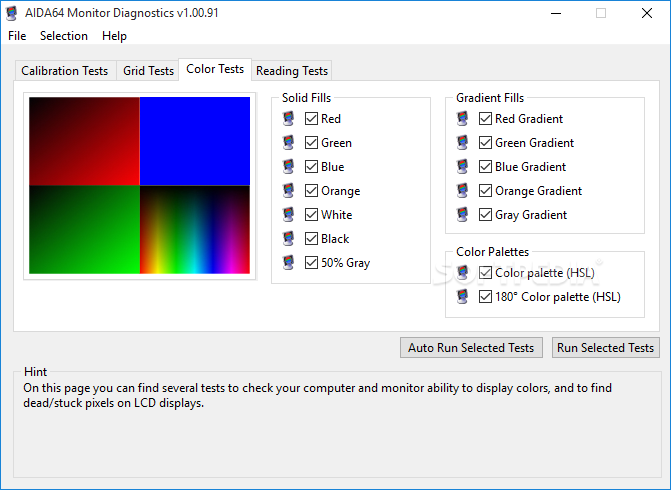Uncheck the 180° Color palette (HSL) checkbox
Viewport: 671px width, 490px height.
click(x=485, y=297)
